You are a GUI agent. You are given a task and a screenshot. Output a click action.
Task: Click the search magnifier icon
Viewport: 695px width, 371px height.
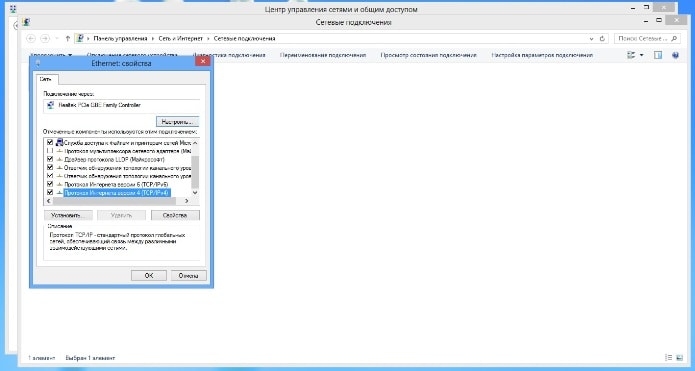(674, 39)
